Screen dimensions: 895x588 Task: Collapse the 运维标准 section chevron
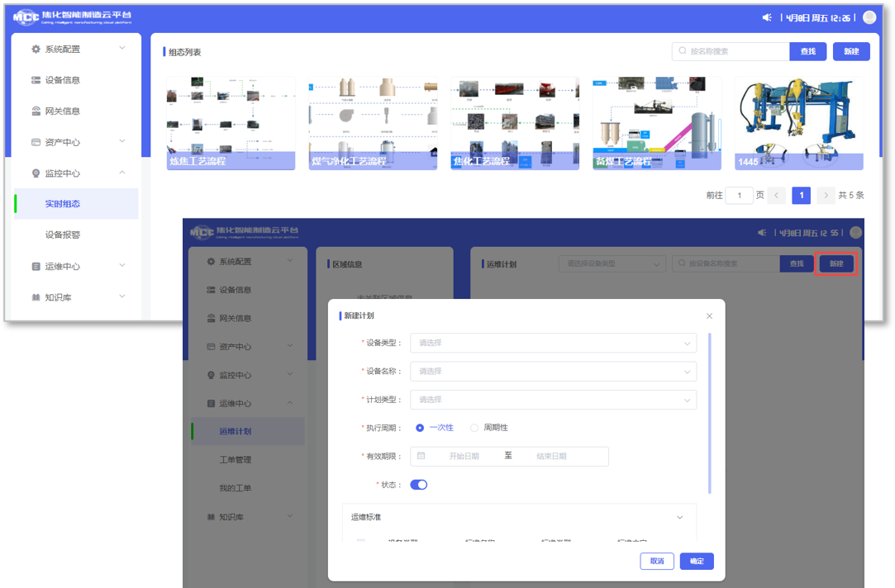[x=680, y=518]
